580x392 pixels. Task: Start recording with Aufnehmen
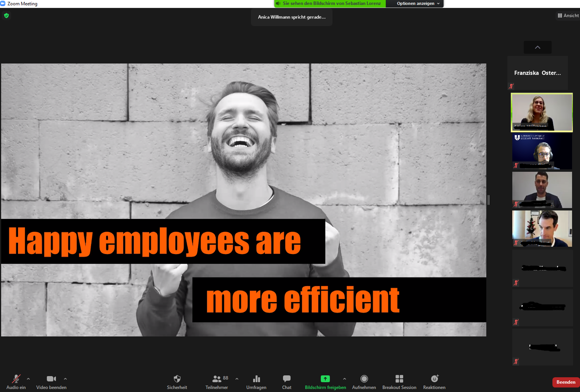(x=364, y=379)
